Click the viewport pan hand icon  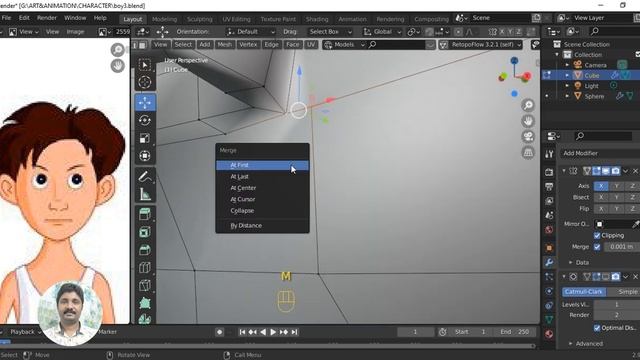(x=528, y=121)
